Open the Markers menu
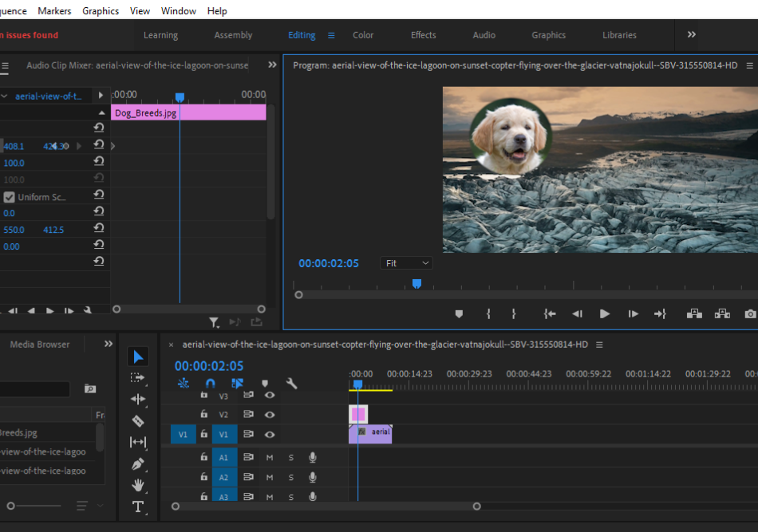Screen dimensions: 758x532 click(54, 10)
